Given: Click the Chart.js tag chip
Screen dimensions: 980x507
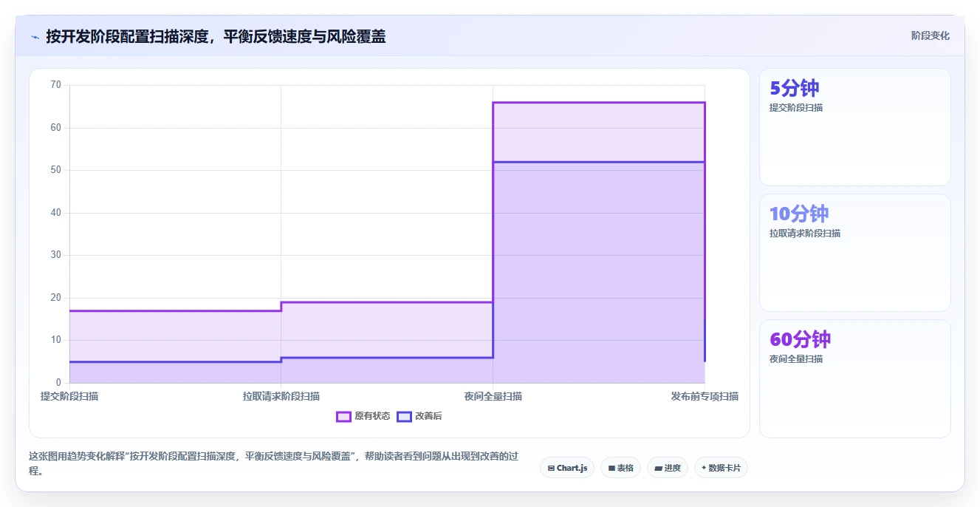Looking at the screenshot, I should click(567, 468).
